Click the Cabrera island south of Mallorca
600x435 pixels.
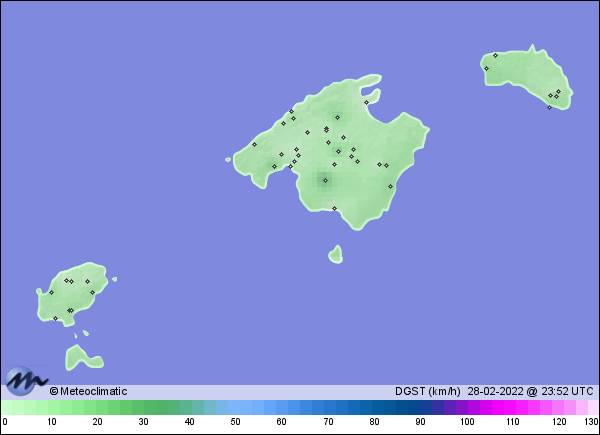(x=336, y=255)
